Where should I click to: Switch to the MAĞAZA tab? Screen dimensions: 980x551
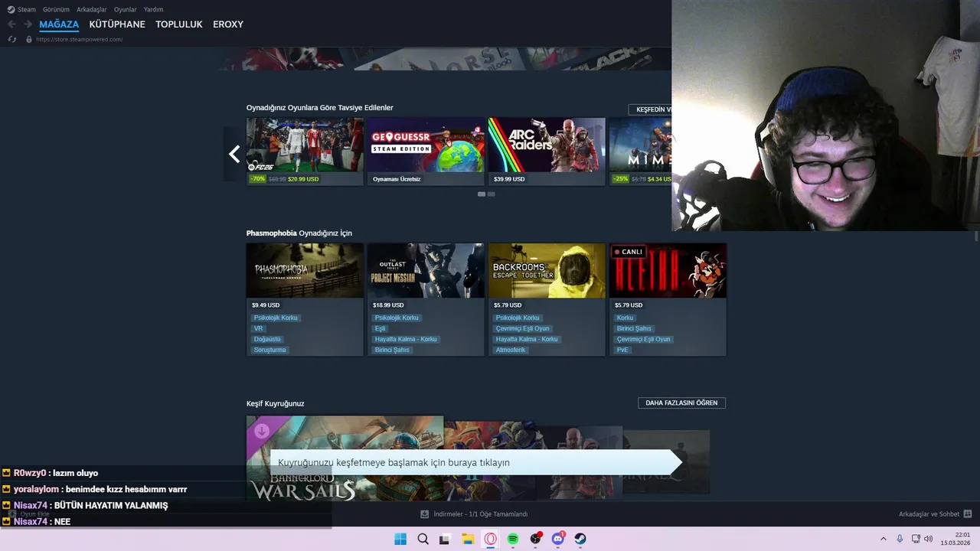point(59,24)
